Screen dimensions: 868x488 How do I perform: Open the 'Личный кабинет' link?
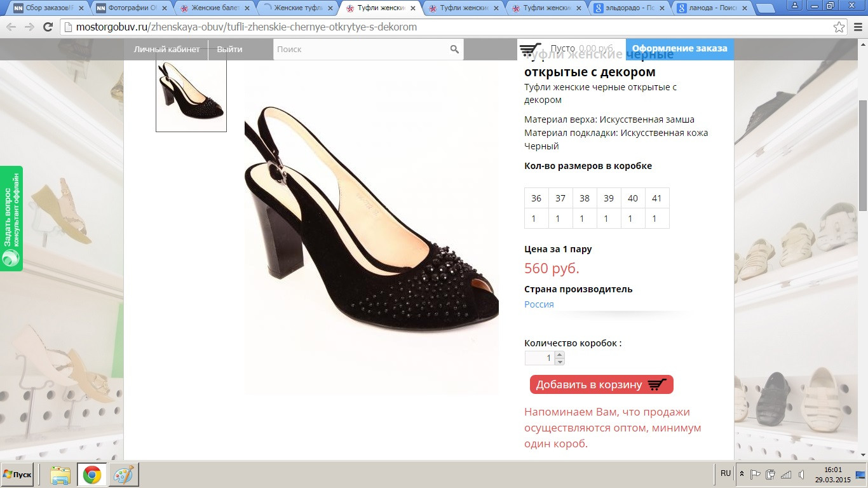(x=166, y=50)
